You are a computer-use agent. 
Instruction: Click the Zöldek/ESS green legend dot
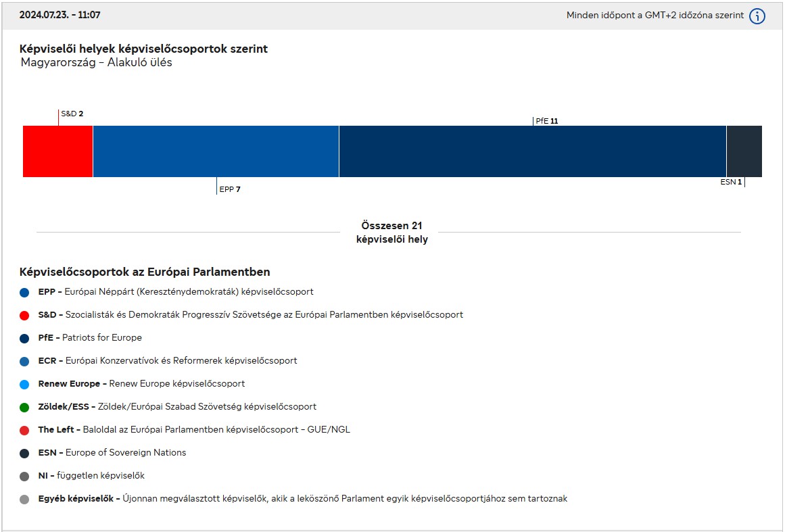24,408
